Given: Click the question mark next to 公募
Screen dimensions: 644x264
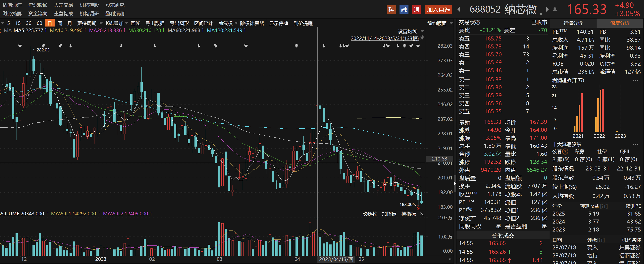Looking at the screenshot, I should tap(565, 151).
